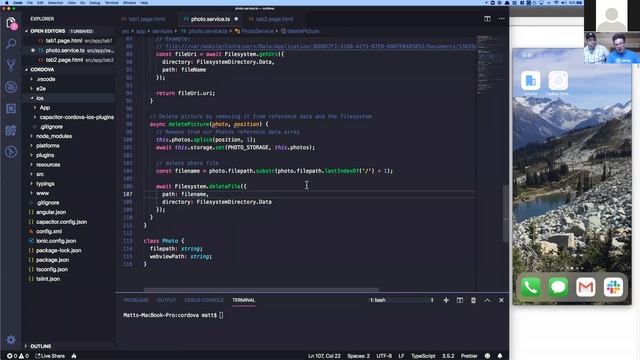This screenshot has height=360, width=640.
Task: Click Live Share in status bar
Action: [50, 356]
